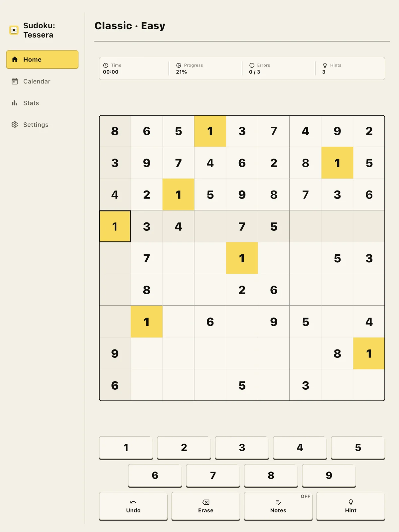399x532 pixels.
Task: Click the 0 / 3 errors value
Action: tap(255, 72)
